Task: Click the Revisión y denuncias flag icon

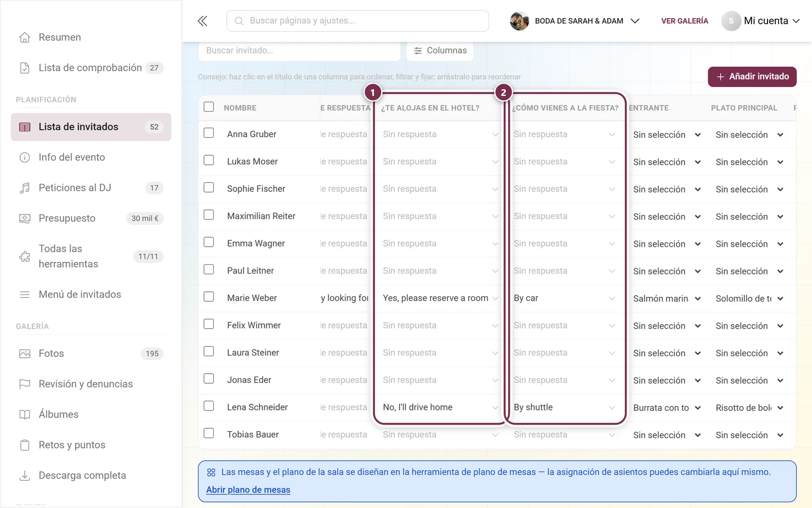Action: click(x=25, y=384)
